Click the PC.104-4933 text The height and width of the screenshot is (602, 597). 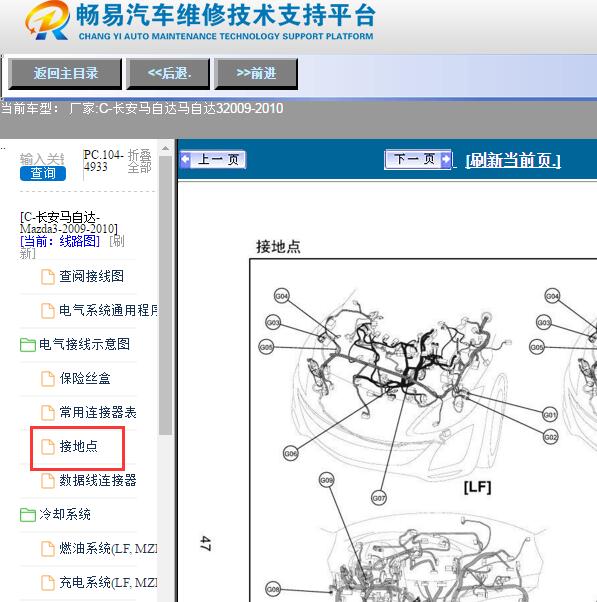tap(103, 161)
